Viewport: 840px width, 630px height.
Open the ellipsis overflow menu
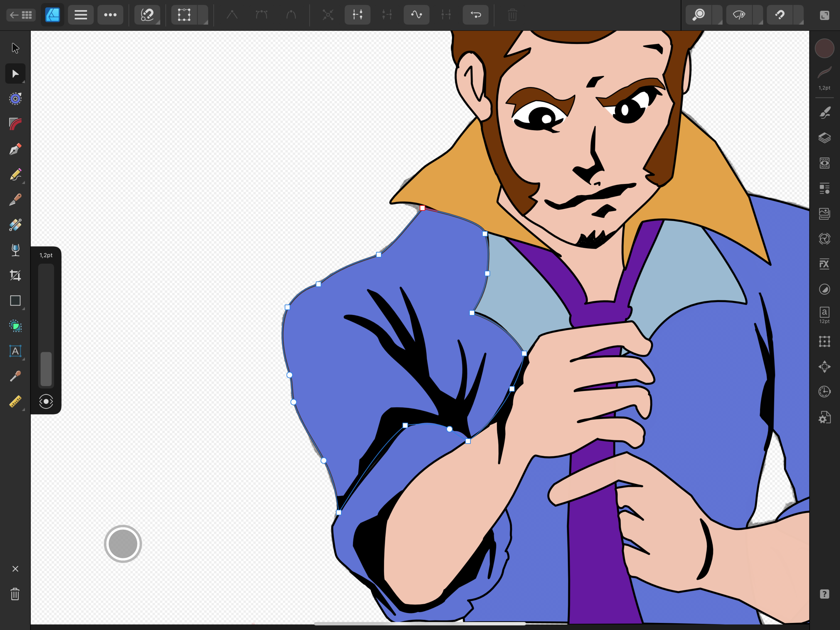coord(111,15)
